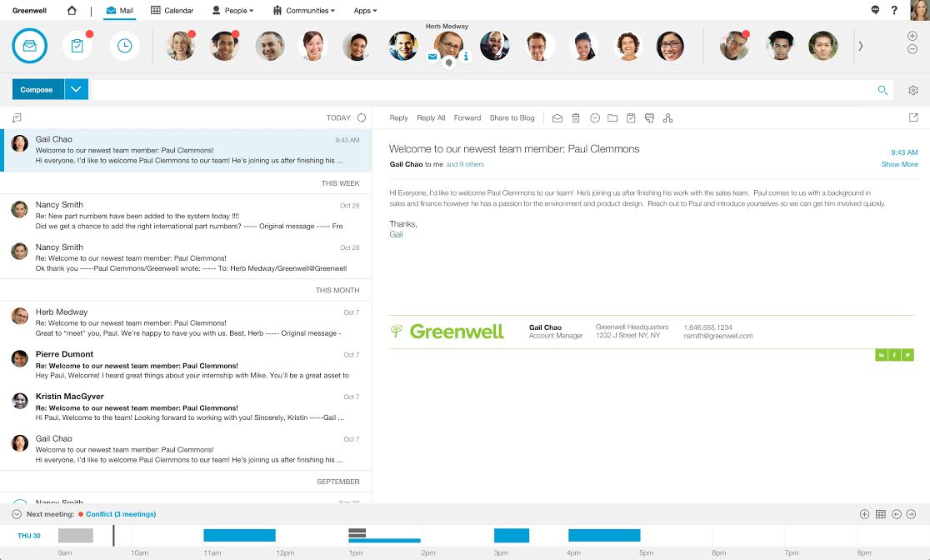Open the Compose dropdown arrow
This screenshot has width=930, height=560.
77,89
